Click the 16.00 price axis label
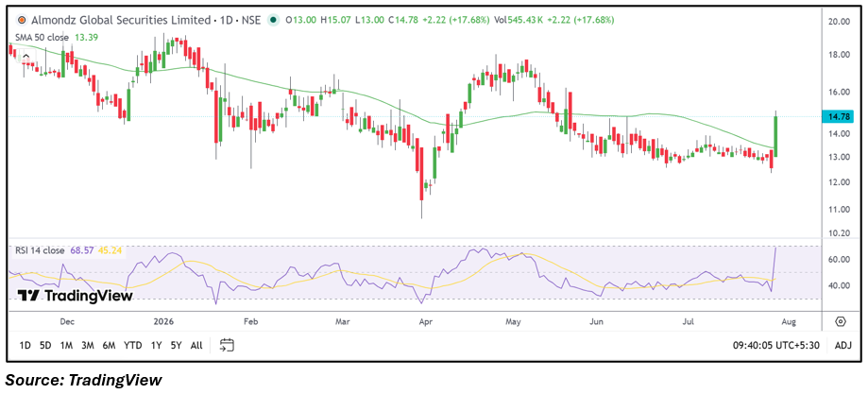The width and height of the screenshot is (868, 394). 840,92
